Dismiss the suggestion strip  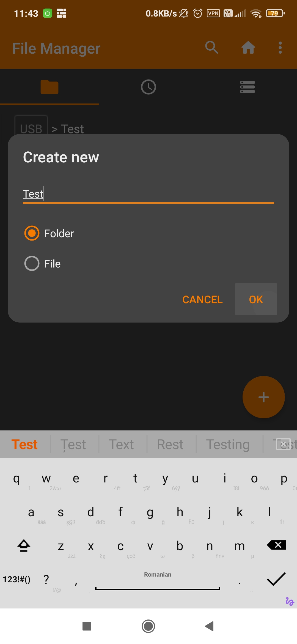tap(284, 444)
